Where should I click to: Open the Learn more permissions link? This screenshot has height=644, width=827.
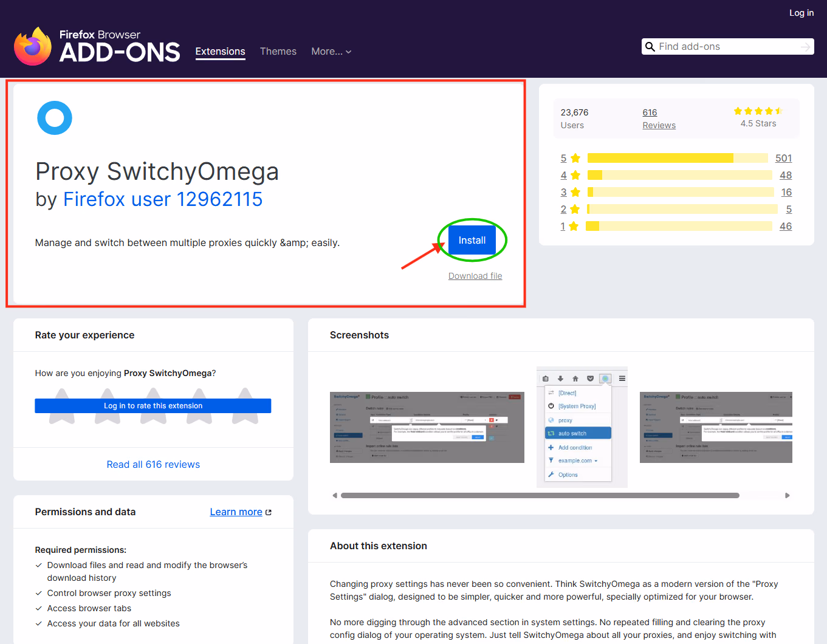pyautogui.click(x=236, y=512)
